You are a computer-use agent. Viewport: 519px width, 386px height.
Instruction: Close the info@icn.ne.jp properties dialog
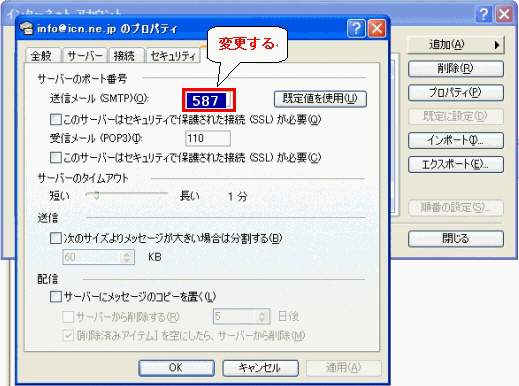point(377,28)
